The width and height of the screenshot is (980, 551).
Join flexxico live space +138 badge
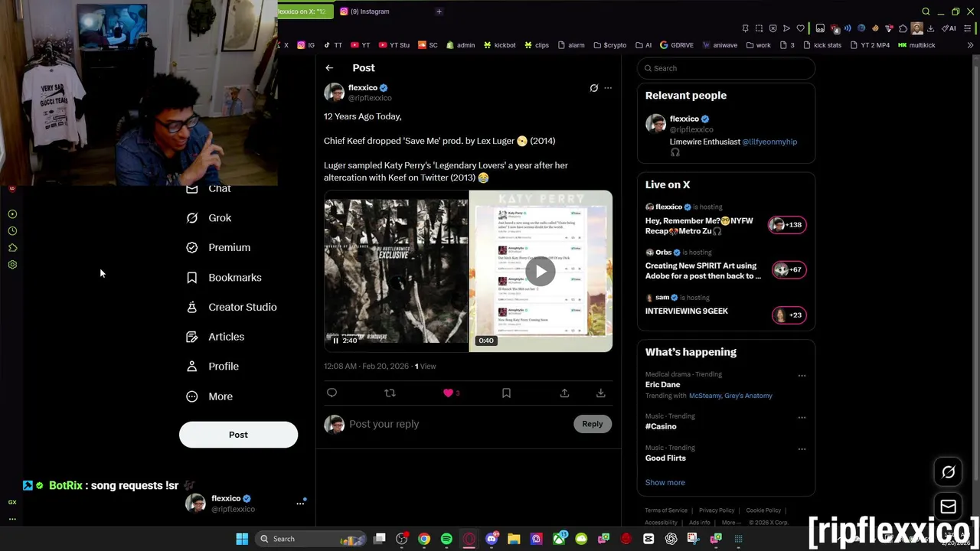pyautogui.click(x=789, y=225)
